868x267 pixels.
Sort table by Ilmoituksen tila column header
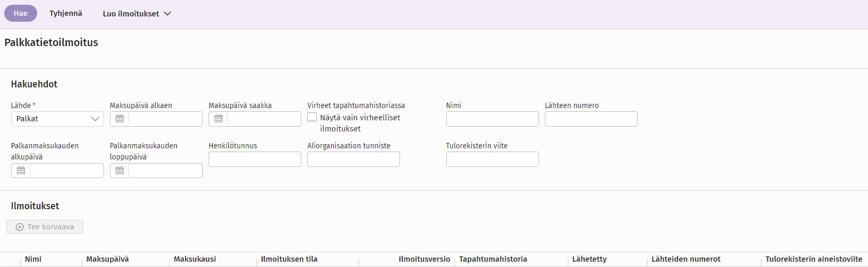coord(289,259)
